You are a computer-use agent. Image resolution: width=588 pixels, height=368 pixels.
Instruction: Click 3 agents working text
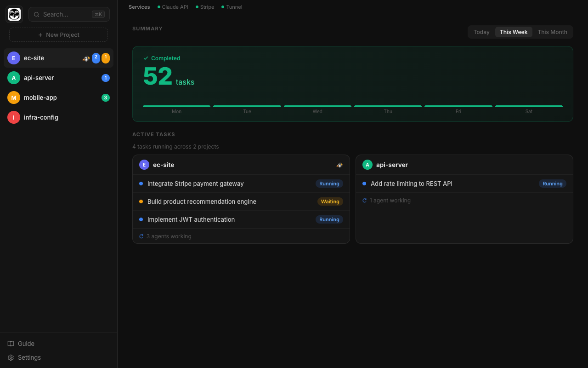pos(169,236)
